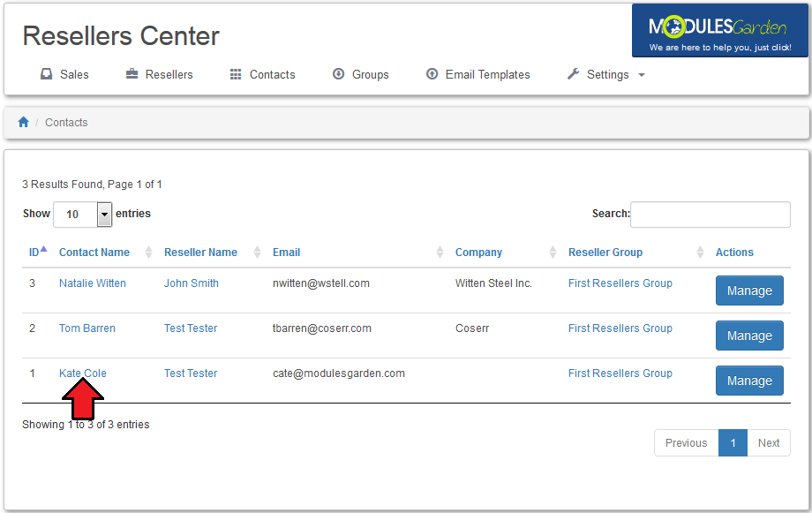Open contact Natalie Witten
Viewport: 812px width, 513px height.
(x=92, y=283)
